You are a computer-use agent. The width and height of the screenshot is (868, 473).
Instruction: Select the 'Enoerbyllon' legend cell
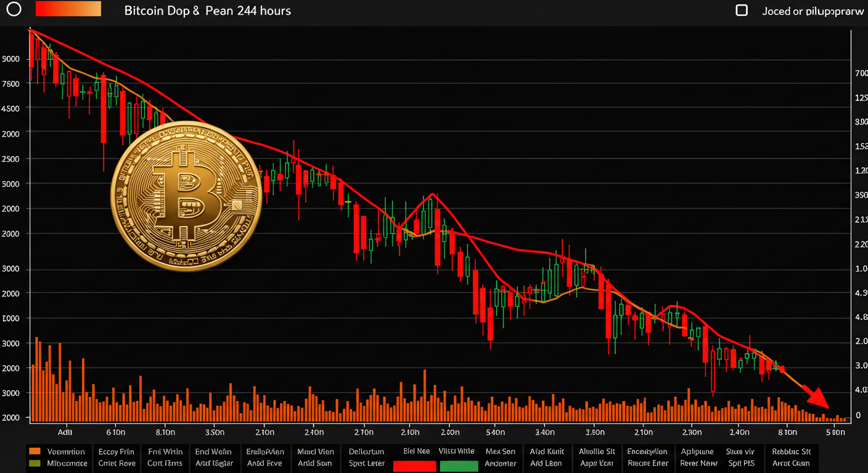click(x=647, y=458)
